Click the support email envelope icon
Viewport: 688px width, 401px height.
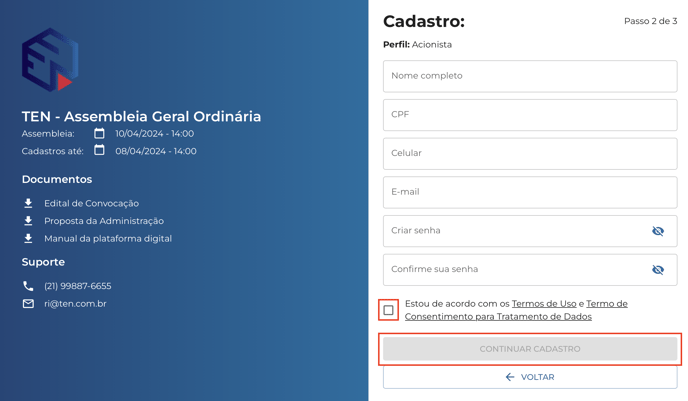(28, 304)
